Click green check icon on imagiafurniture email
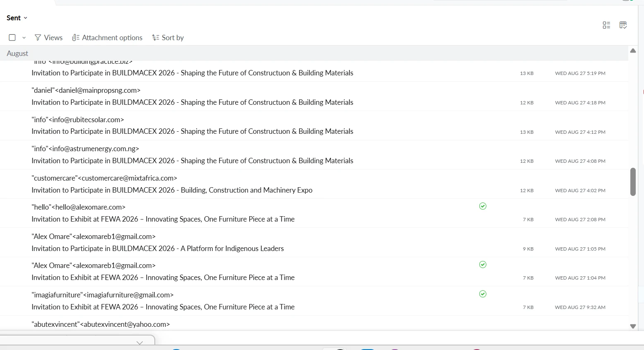The width and height of the screenshot is (644, 350). pyautogui.click(x=483, y=294)
